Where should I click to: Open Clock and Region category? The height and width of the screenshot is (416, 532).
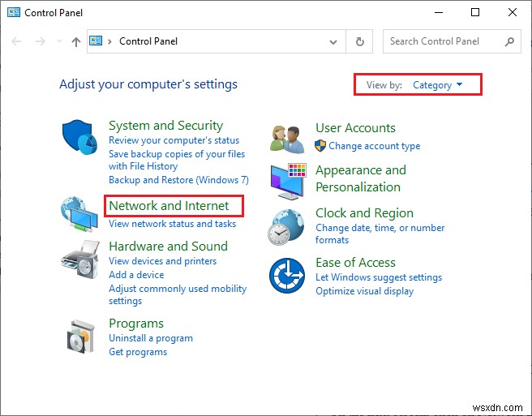(x=364, y=213)
